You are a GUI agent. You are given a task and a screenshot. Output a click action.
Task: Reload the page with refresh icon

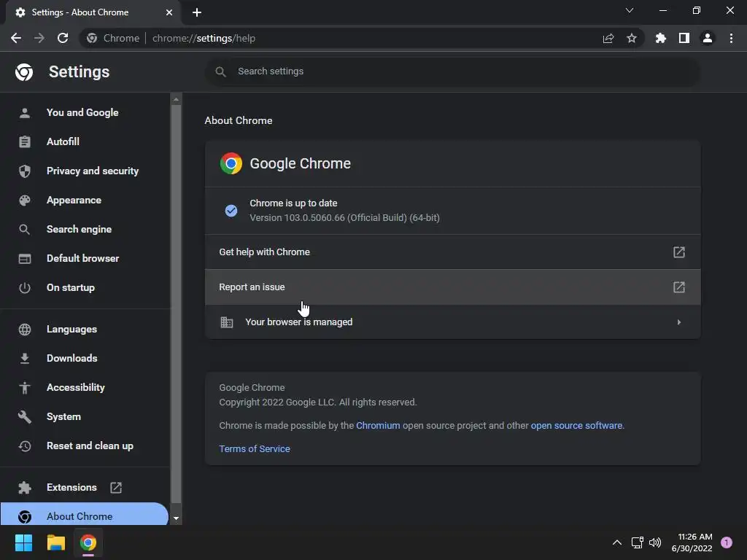63,38
